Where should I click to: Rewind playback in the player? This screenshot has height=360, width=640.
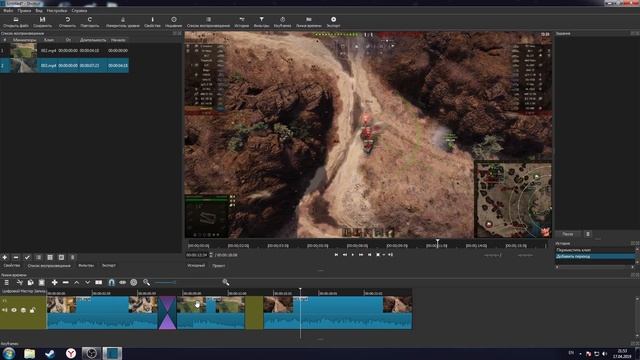[x=344, y=255]
